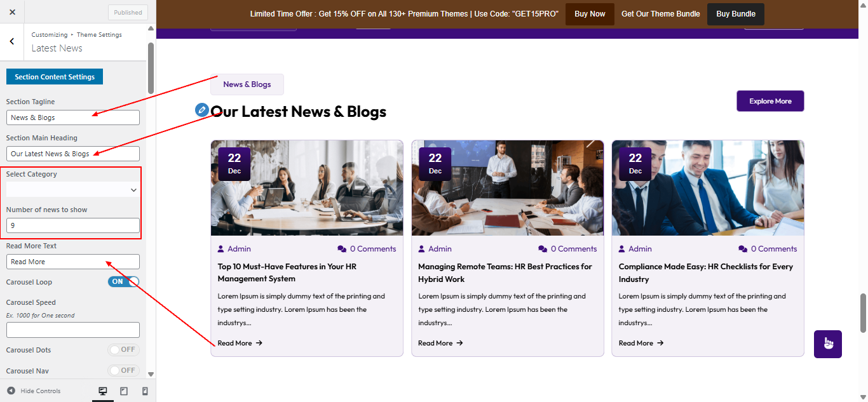Go back using the left chevron arrow

12,41
